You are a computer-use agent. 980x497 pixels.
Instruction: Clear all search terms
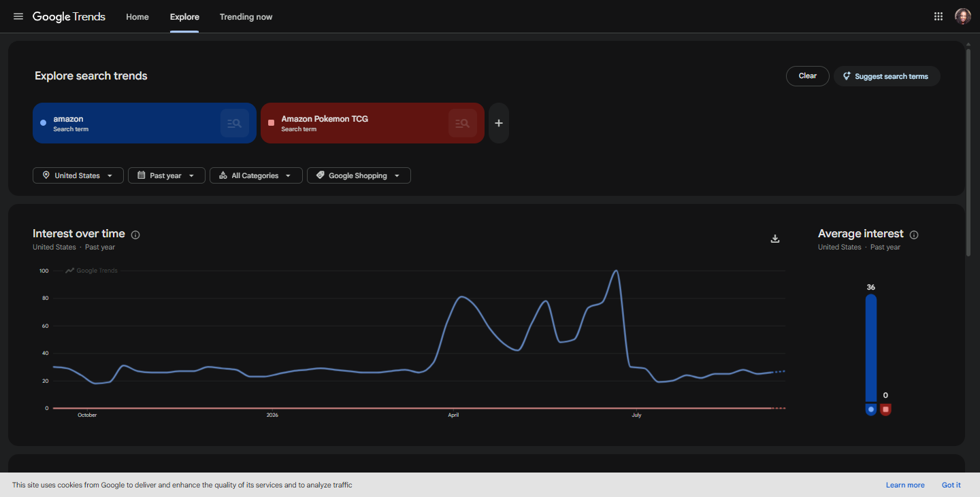pos(808,76)
